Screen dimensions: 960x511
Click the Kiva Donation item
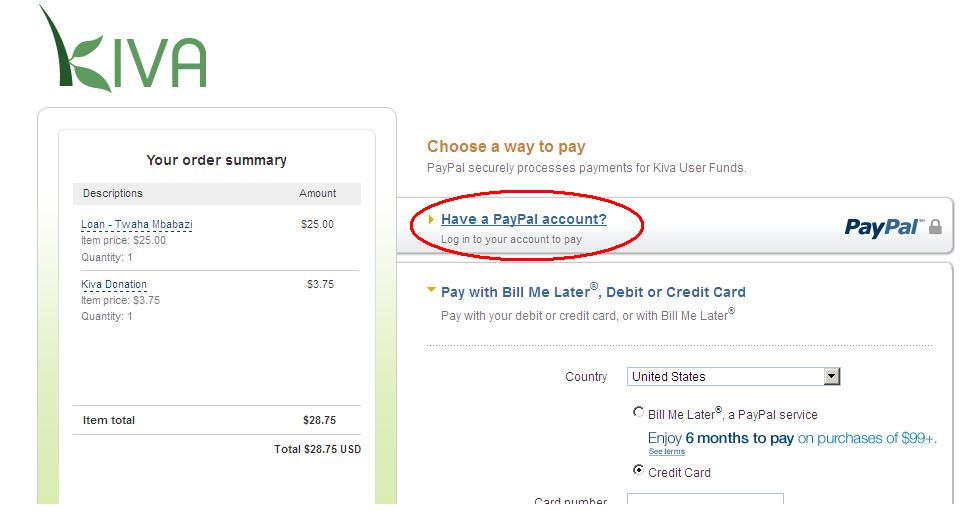(x=114, y=285)
